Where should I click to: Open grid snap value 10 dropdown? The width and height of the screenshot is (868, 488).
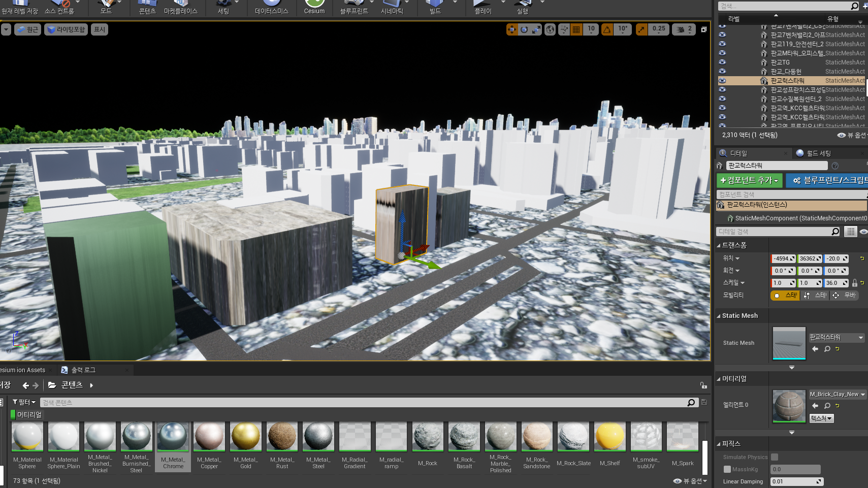(x=591, y=29)
